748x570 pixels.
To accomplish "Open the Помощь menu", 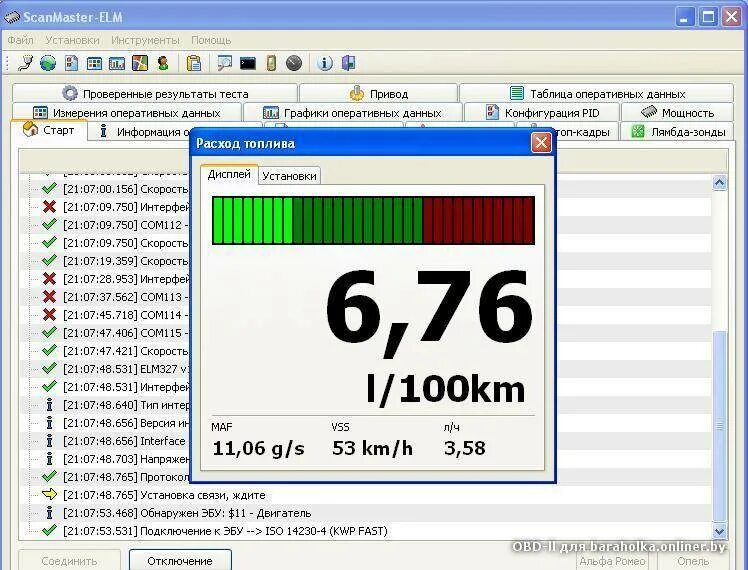I will tap(211, 40).
